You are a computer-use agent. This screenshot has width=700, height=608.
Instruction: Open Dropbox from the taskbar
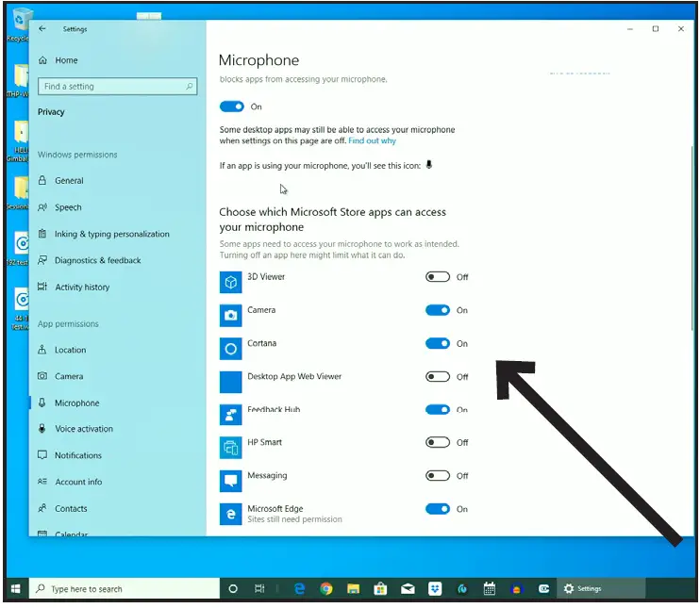[x=435, y=589]
